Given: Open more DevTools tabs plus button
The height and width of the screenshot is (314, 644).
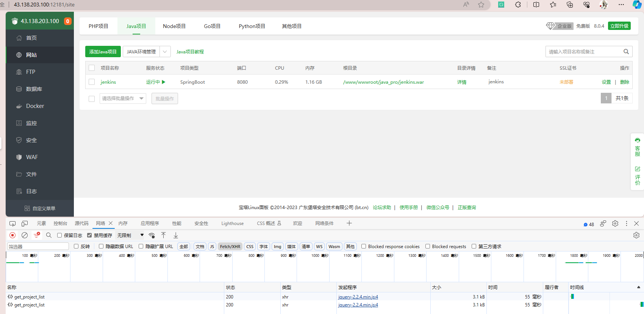Looking at the screenshot, I should (349, 223).
